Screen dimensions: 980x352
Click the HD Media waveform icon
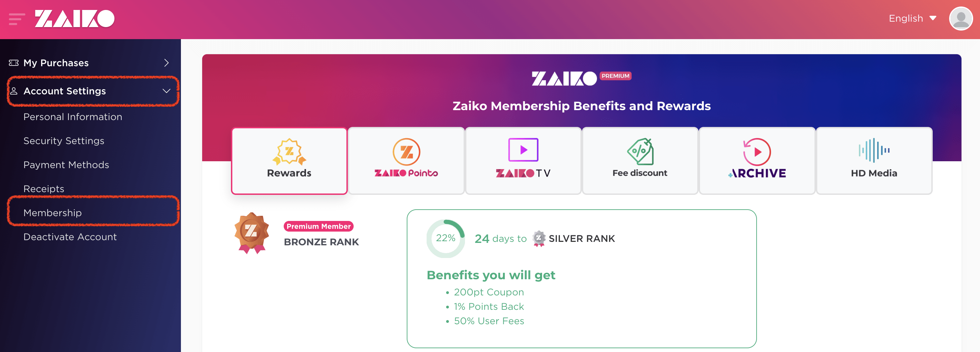874,150
